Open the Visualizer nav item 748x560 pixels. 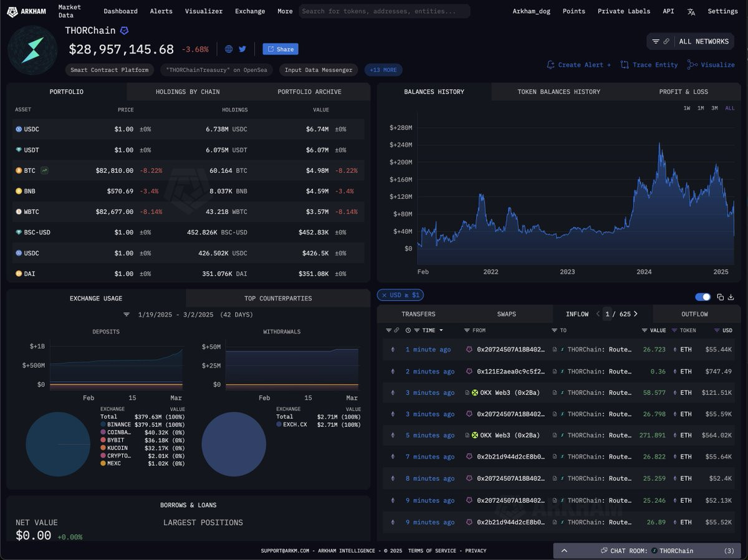pyautogui.click(x=203, y=11)
